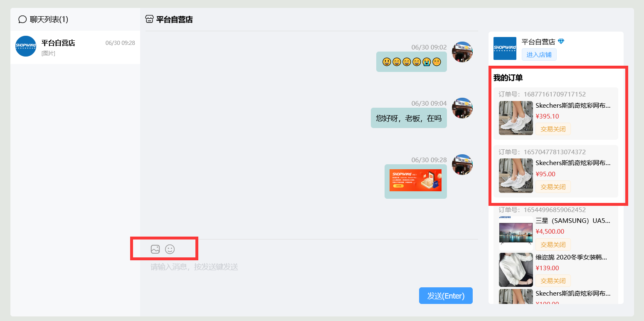
Task: Click the 发送(Enter) send button
Action: 446,296
